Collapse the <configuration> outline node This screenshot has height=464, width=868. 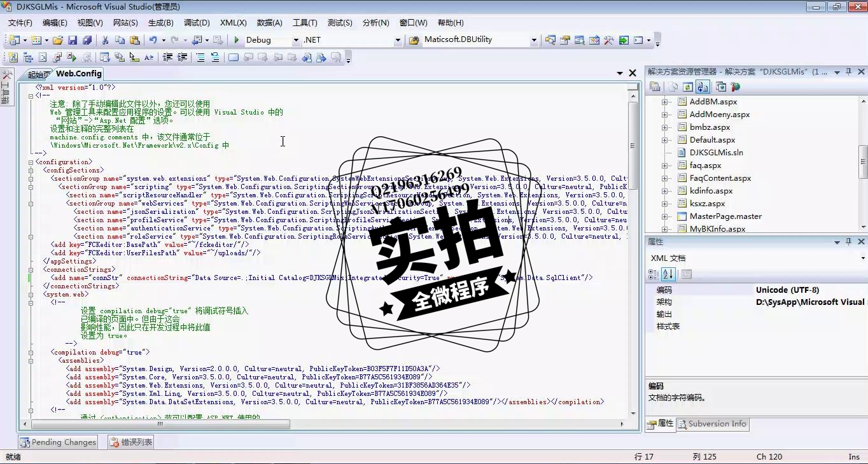(31, 162)
